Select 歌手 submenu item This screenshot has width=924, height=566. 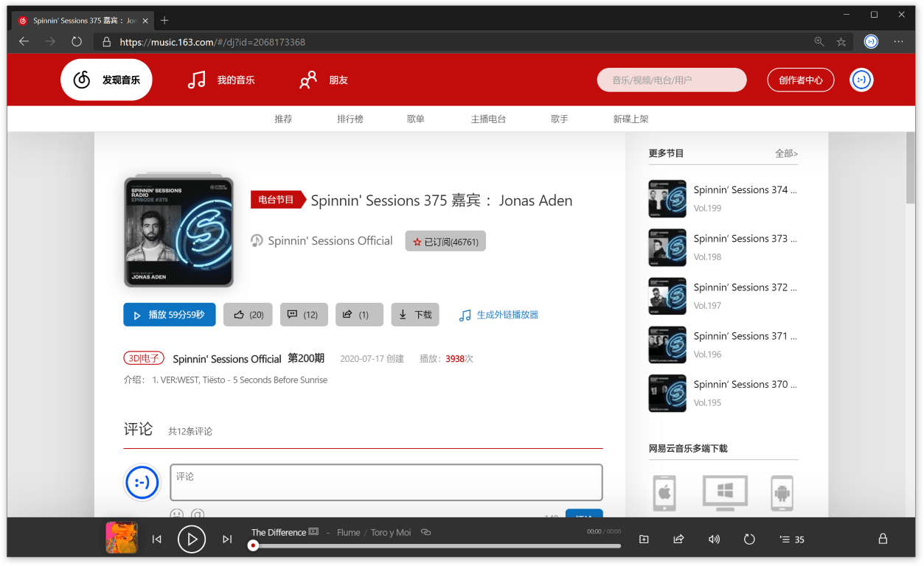pos(560,119)
